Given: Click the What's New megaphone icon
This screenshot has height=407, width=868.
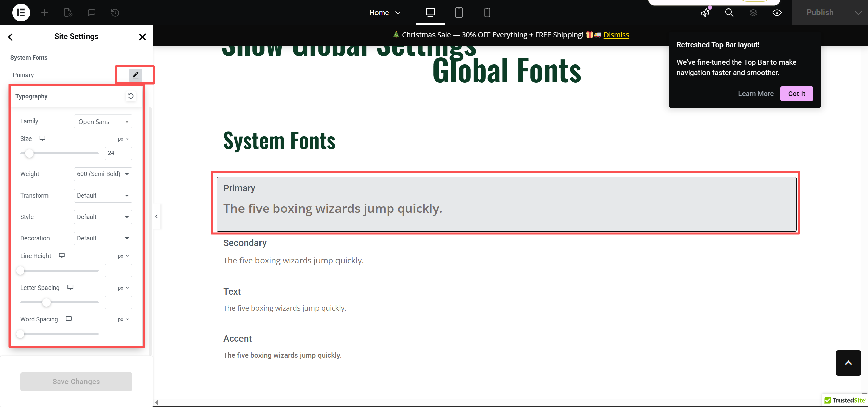Looking at the screenshot, I should pos(705,13).
